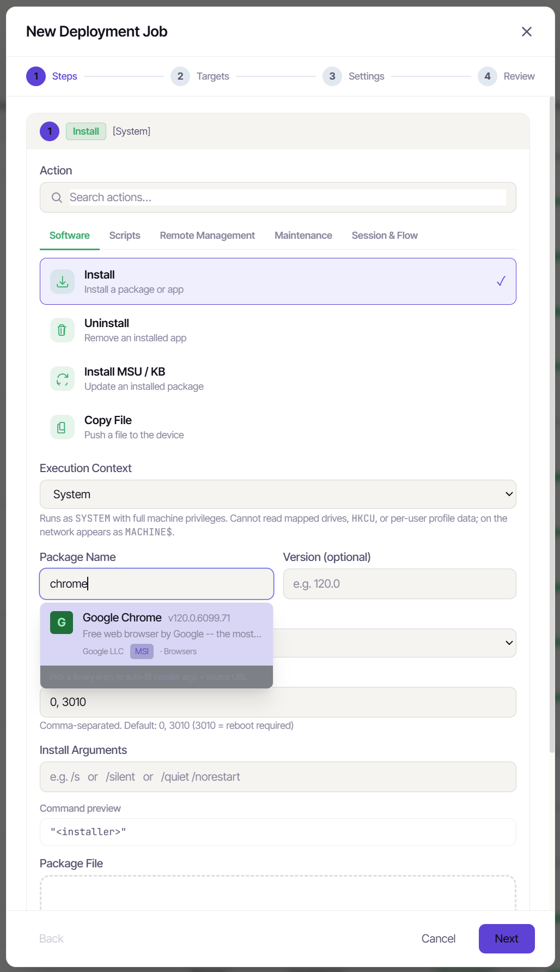Viewport: 560px width, 972px height.
Task: Switch to the Scripts tab
Action: click(x=125, y=236)
